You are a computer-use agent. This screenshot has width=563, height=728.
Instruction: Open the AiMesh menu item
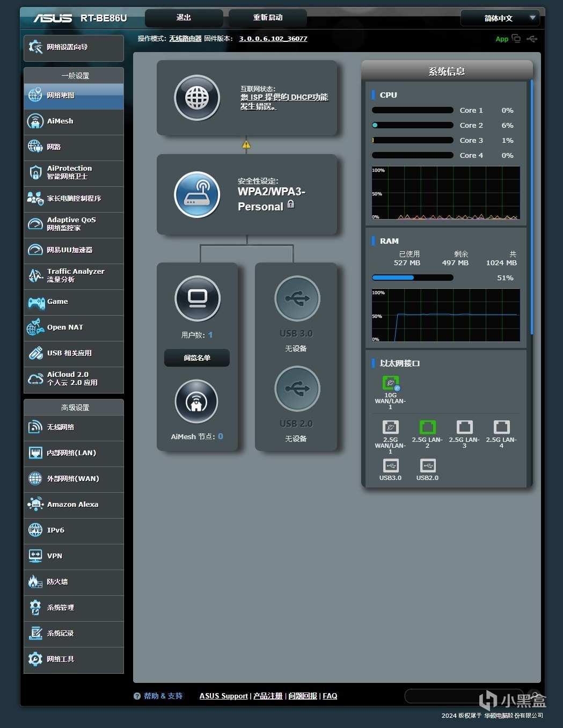(x=74, y=121)
